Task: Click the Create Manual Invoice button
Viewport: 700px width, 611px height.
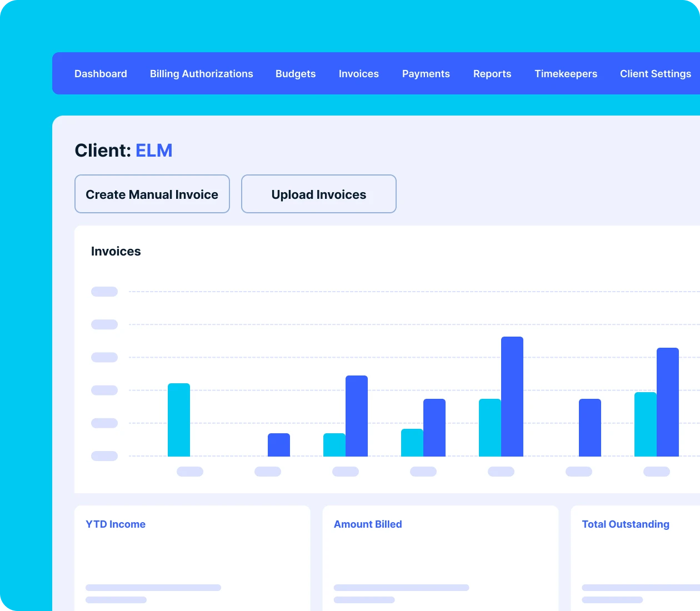Action: pyautogui.click(x=152, y=194)
